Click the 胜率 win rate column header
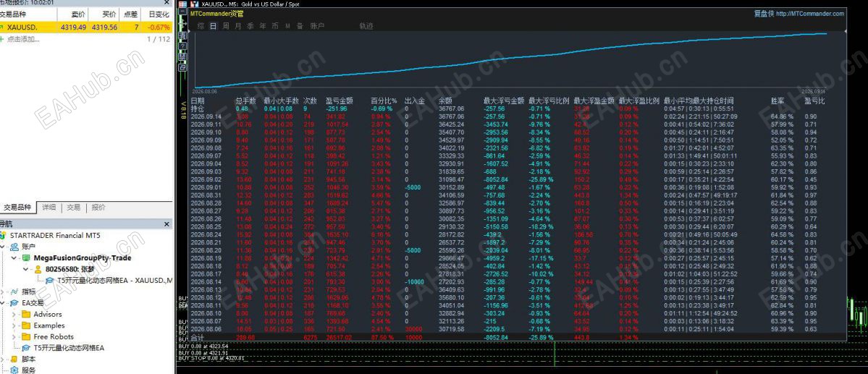The height and width of the screenshot is (374, 868). coord(778,101)
